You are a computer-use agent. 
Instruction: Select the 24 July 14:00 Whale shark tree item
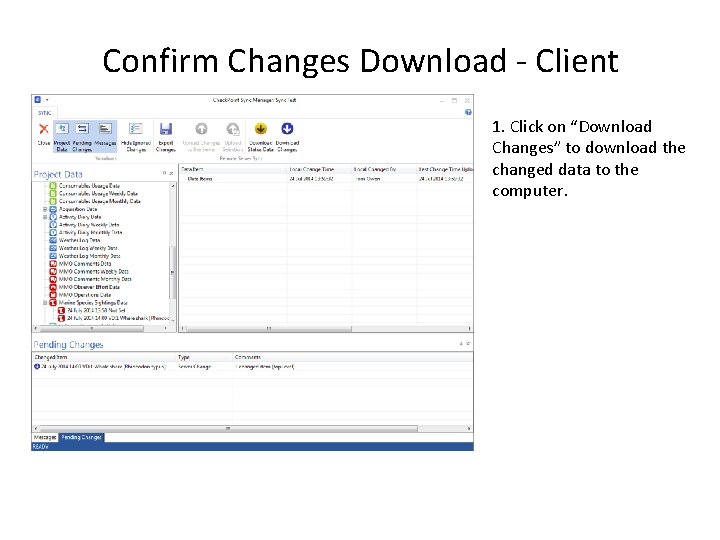(118, 318)
